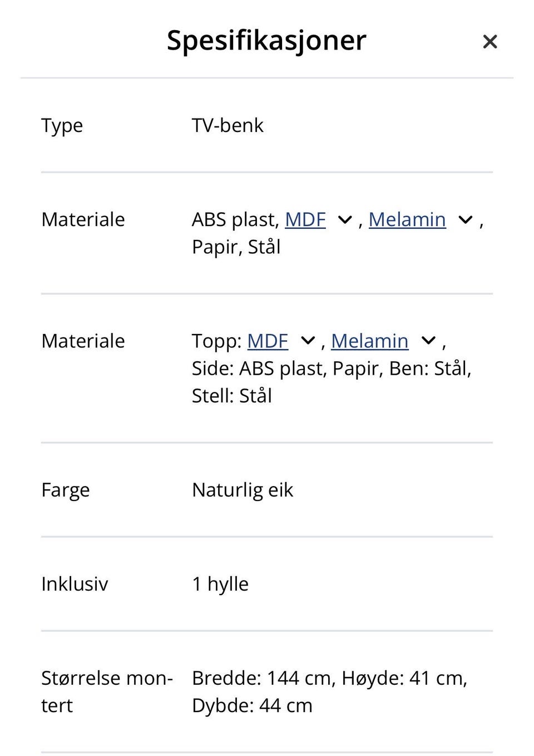The height and width of the screenshot is (756, 534).
Task: Open Melamin link in the Topp row
Action: point(369,341)
